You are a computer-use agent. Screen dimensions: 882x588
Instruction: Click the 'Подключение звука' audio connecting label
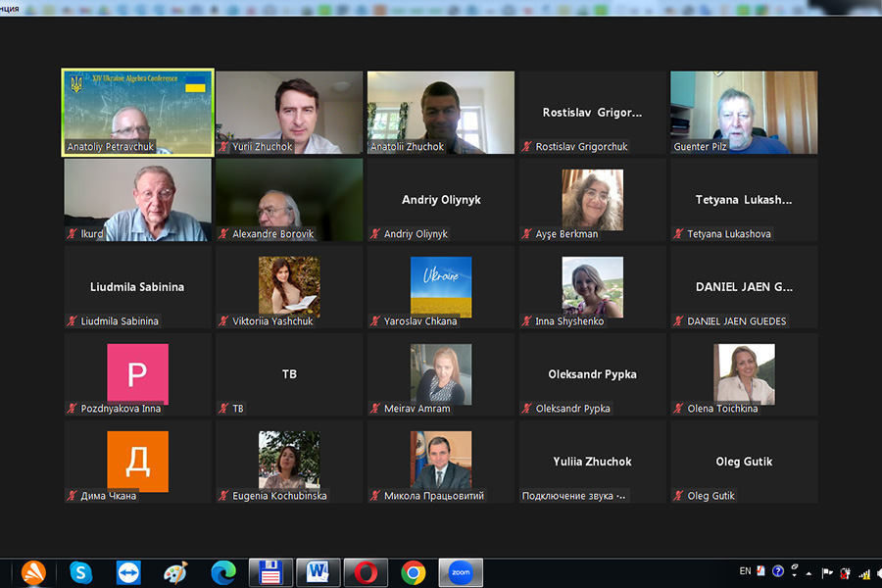(x=573, y=496)
